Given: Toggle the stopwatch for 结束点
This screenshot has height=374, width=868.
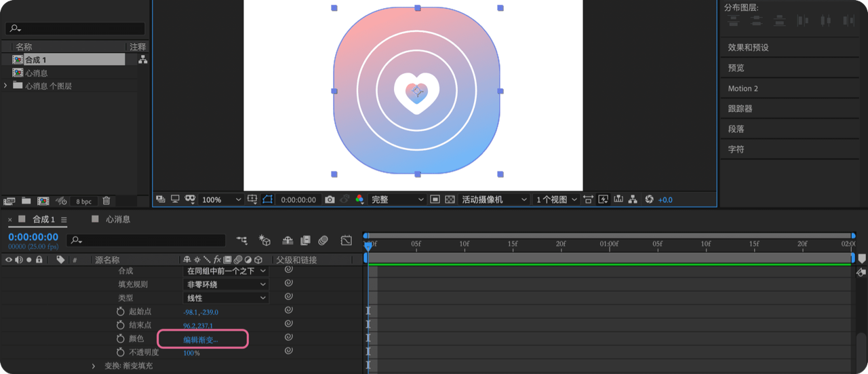Looking at the screenshot, I should [121, 325].
